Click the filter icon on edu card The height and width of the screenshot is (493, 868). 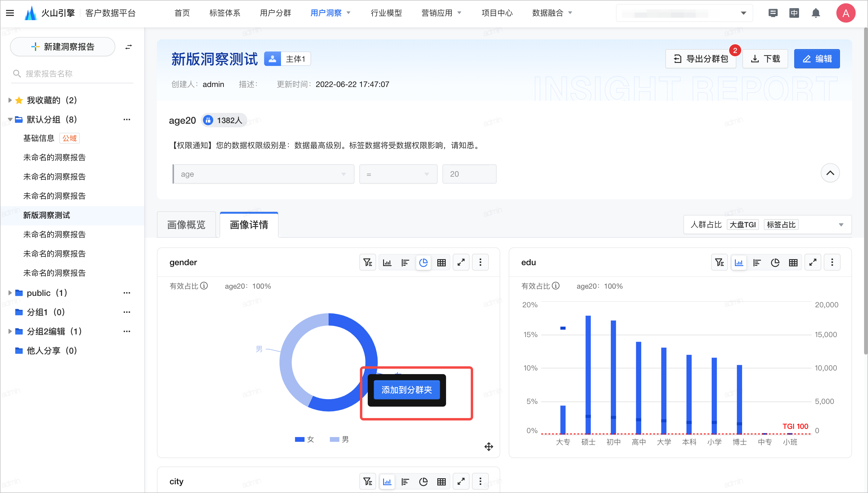pyautogui.click(x=720, y=262)
